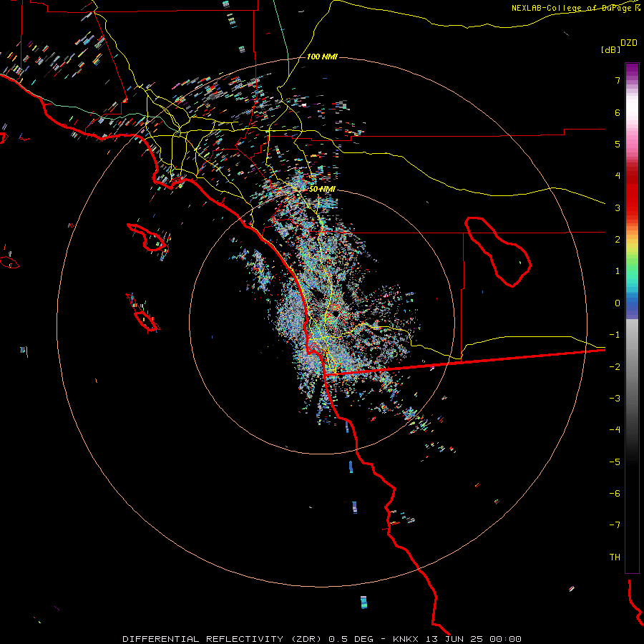The height and width of the screenshot is (644, 644).
Task: Click the 1 value on the color scale
Action: (618, 271)
